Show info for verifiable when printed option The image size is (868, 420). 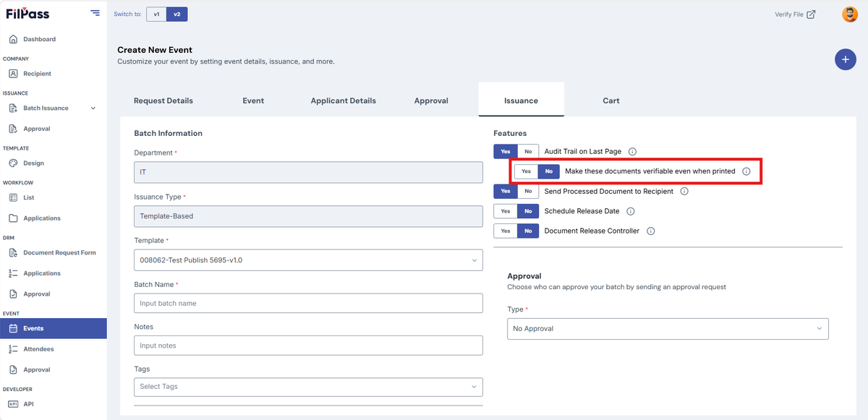[x=746, y=171]
